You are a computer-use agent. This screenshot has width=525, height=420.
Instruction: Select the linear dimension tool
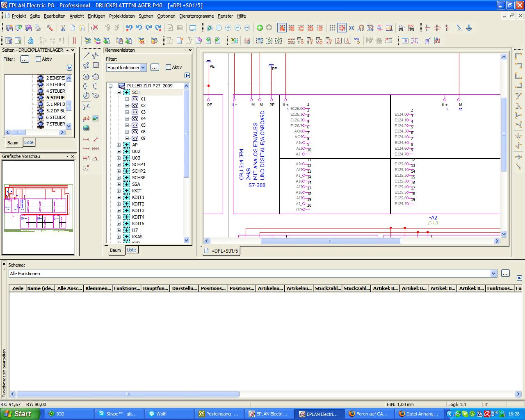click(x=86, y=139)
